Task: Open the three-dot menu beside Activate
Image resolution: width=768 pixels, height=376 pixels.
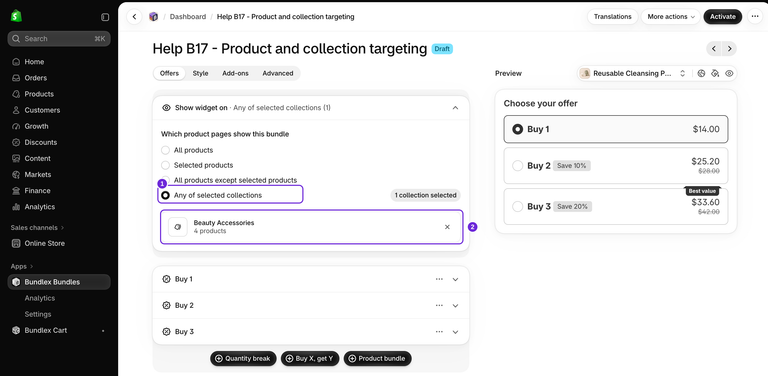Action: [x=755, y=17]
